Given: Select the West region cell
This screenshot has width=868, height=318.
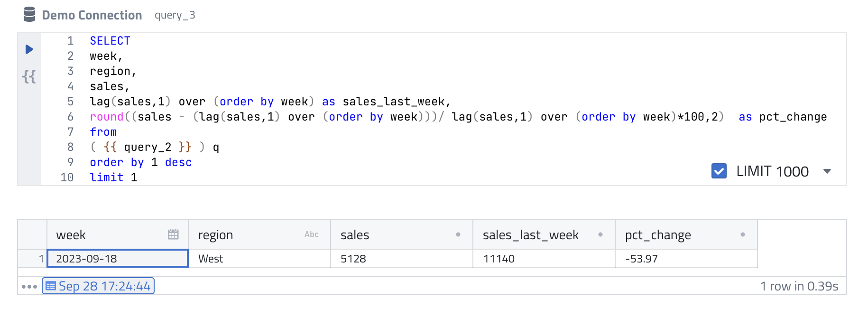Looking at the screenshot, I should 259,259.
